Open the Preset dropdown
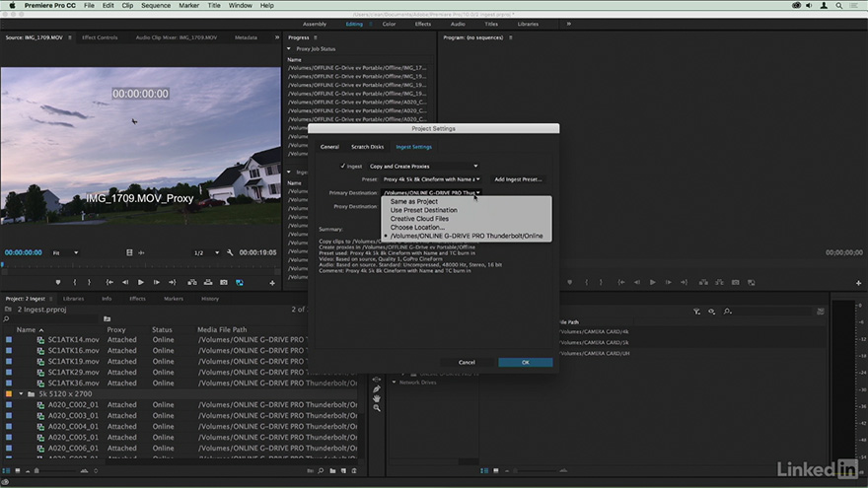This screenshot has height=488, width=868. (431, 179)
